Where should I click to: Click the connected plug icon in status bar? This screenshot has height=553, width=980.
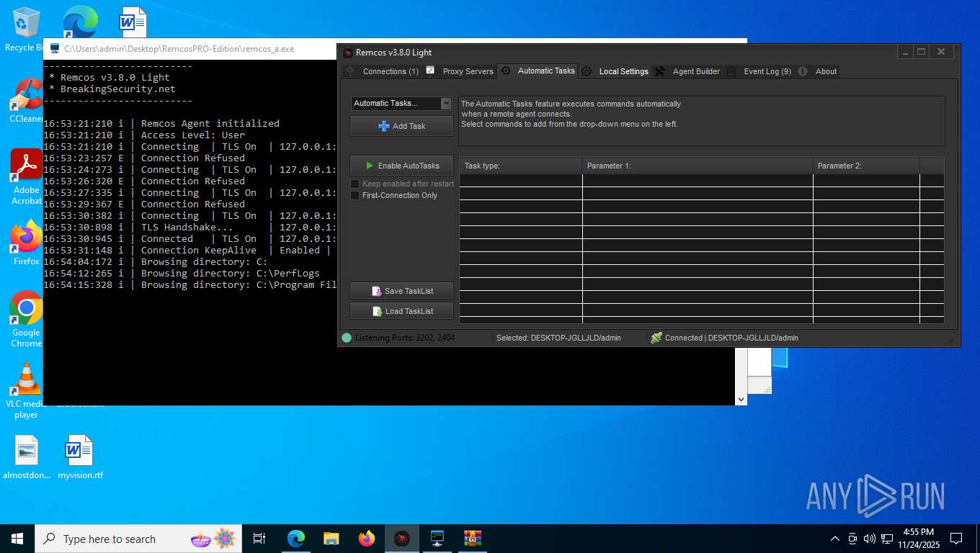656,338
